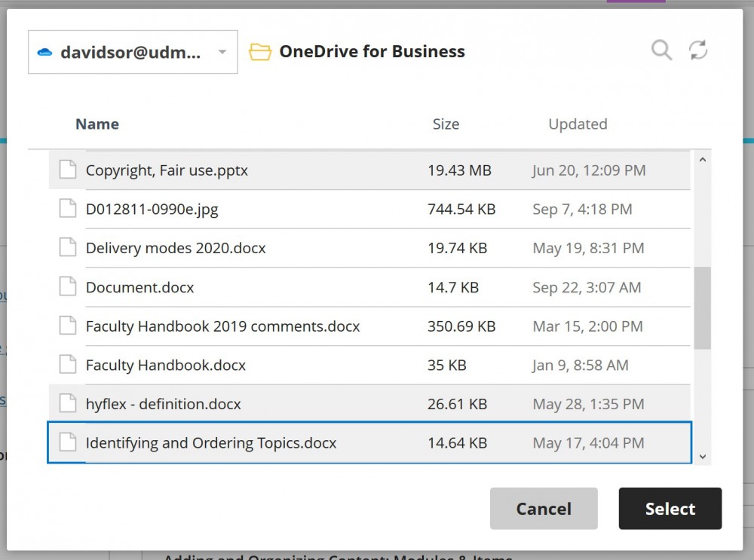Click the Cancel button
The height and width of the screenshot is (560, 754).
(544, 509)
